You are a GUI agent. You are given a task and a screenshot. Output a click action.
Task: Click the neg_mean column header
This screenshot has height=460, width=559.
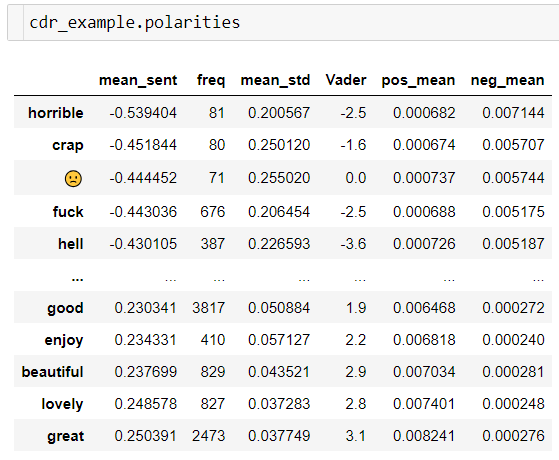pyautogui.click(x=507, y=81)
